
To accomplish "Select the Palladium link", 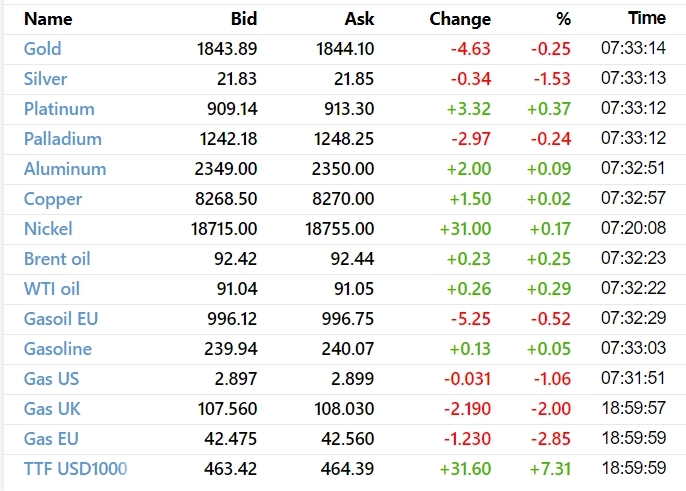I will 62,139.
